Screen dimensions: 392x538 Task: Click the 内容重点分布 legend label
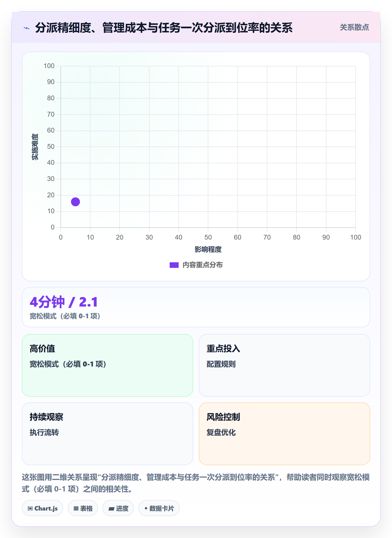[202, 265]
